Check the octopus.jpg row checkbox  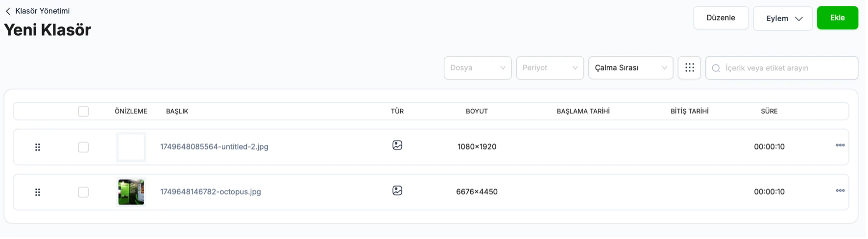[83, 192]
